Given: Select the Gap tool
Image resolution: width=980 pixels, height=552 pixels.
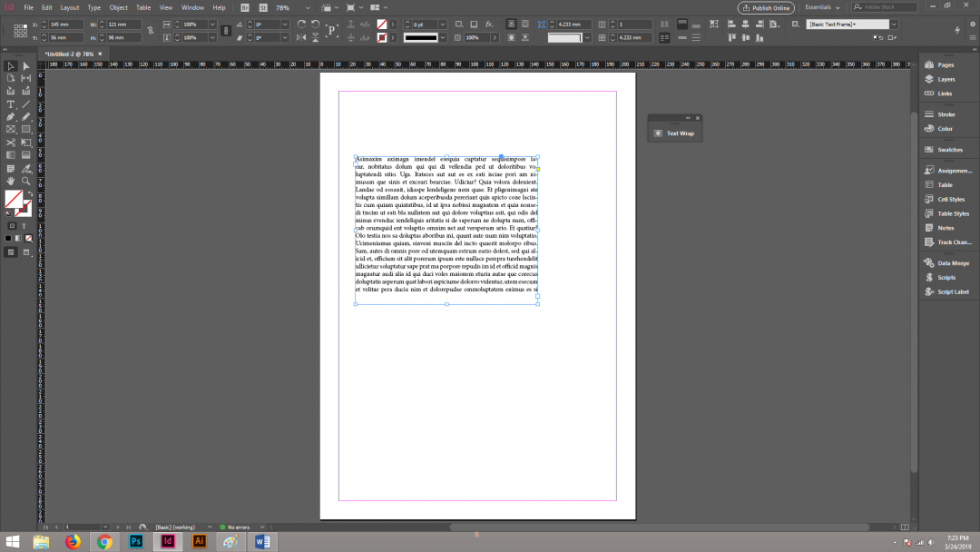Looking at the screenshot, I should pyautogui.click(x=26, y=78).
